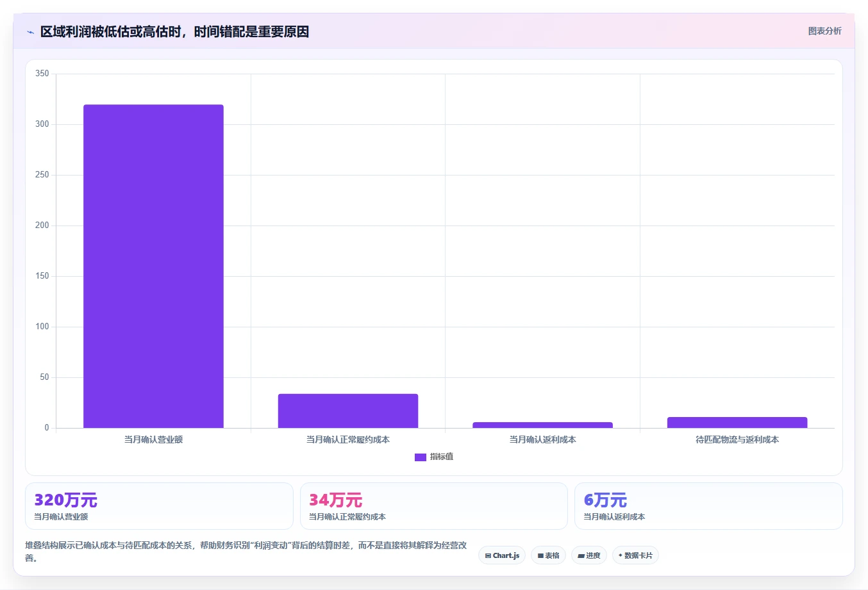Select the 表格 tag chip

[548, 555]
